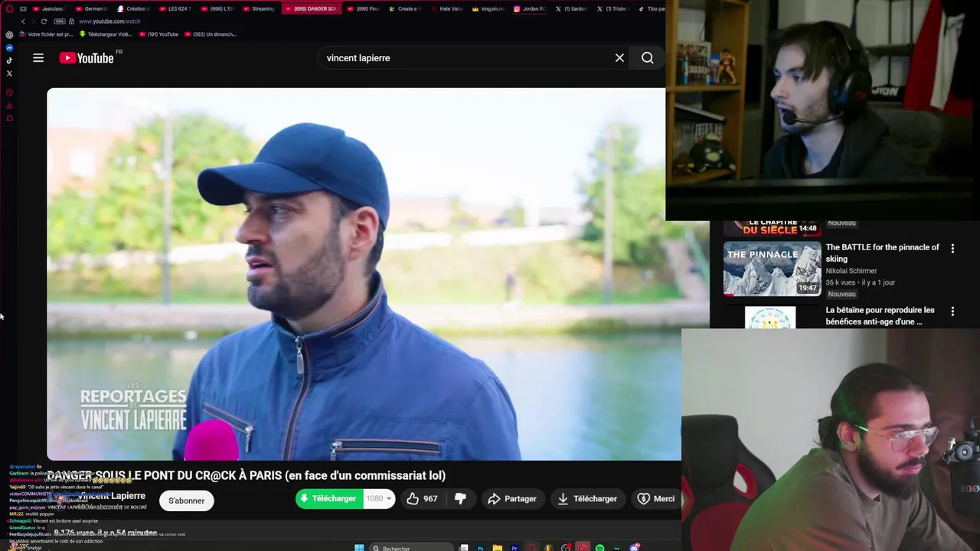Switch to the Hate Value browser tab
The width and height of the screenshot is (980, 551).
447,8
